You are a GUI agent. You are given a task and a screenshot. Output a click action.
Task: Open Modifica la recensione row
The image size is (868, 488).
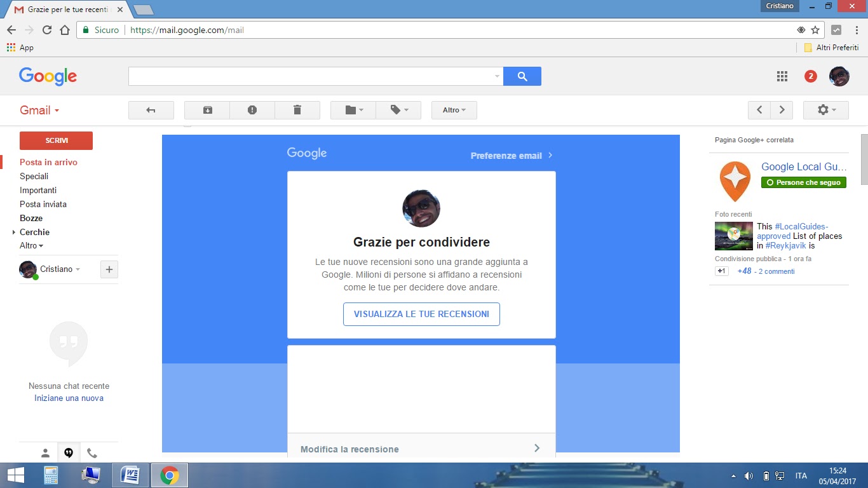(421, 448)
